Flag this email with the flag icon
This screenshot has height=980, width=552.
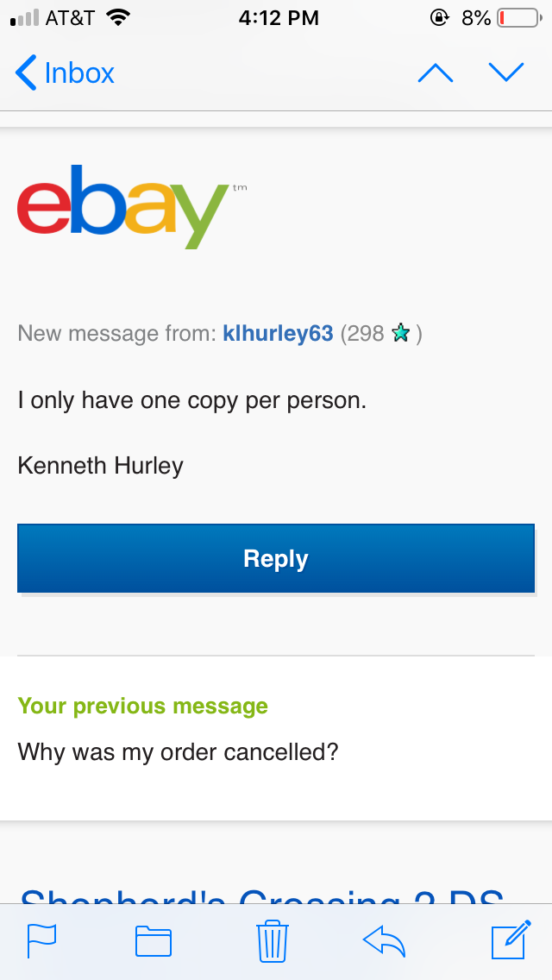[x=42, y=940]
